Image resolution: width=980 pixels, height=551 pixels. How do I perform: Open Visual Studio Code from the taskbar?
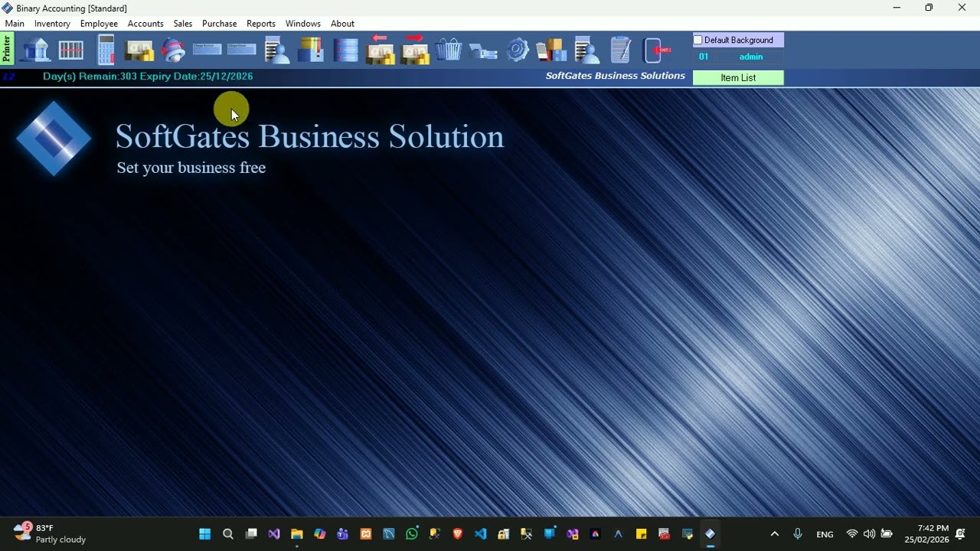481,534
